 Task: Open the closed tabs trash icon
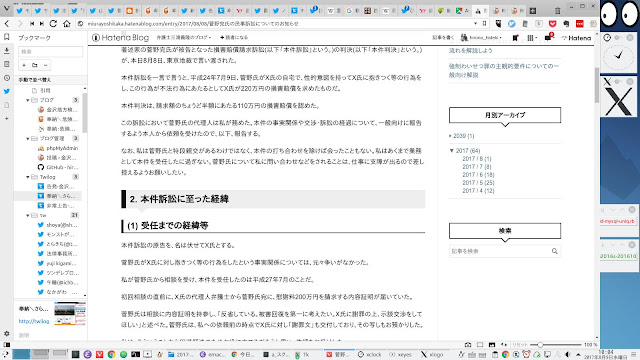click(558, 11)
